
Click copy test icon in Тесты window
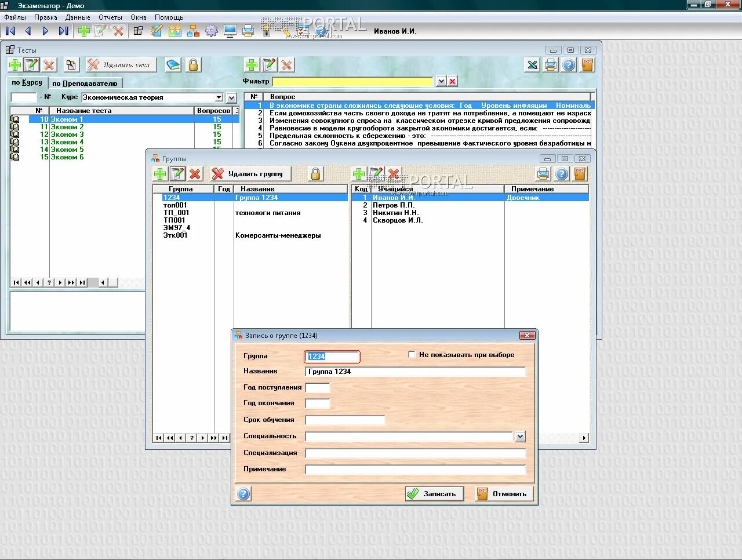pyautogui.click(x=71, y=65)
